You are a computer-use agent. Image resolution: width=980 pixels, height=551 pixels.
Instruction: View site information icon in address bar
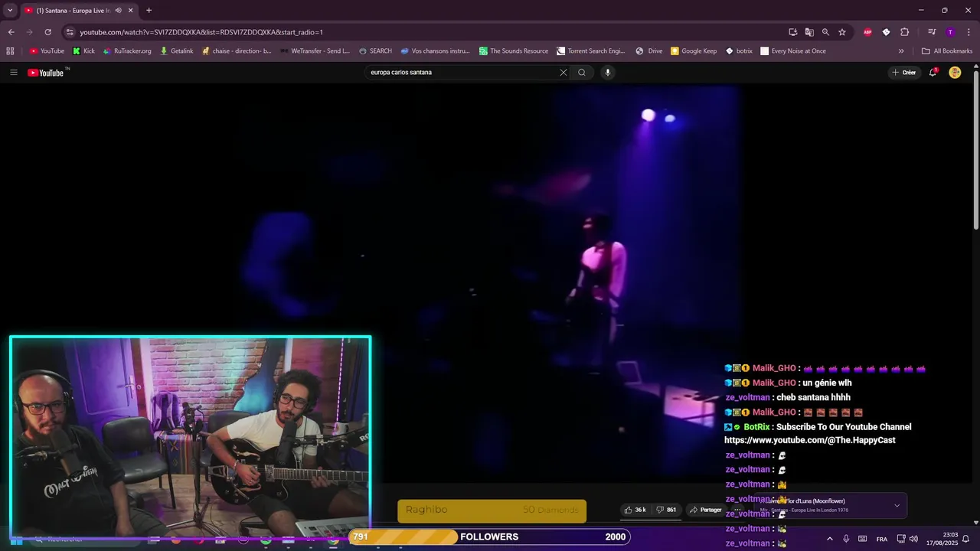click(x=70, y=32)
